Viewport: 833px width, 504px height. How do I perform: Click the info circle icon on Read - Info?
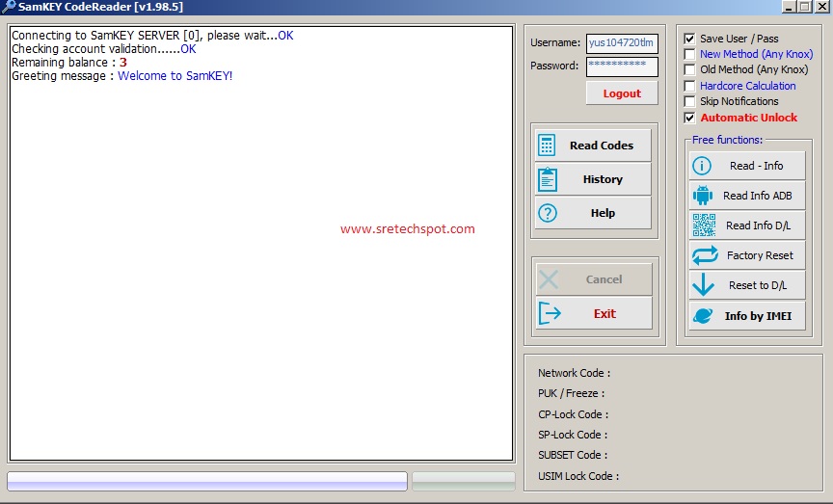tap(702, 166)
